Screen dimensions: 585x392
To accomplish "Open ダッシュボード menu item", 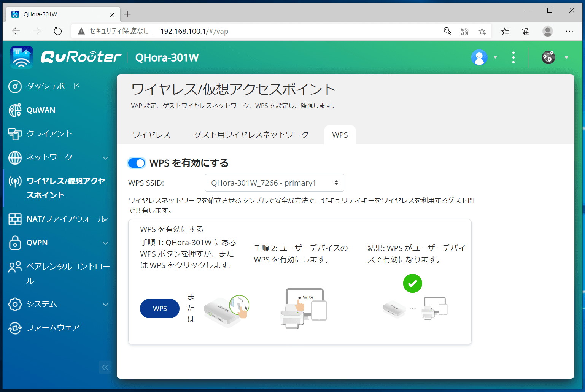I will coord(53,86).
